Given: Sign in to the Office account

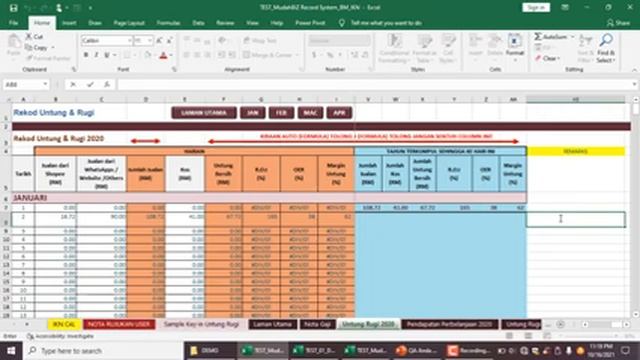Looking at the screenshot, I should 536,7.
